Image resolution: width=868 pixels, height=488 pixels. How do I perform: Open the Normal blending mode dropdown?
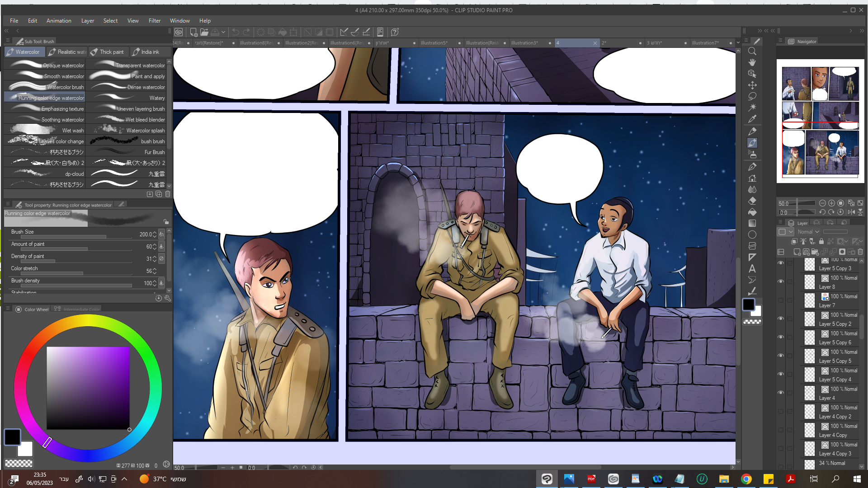point(808,232)
